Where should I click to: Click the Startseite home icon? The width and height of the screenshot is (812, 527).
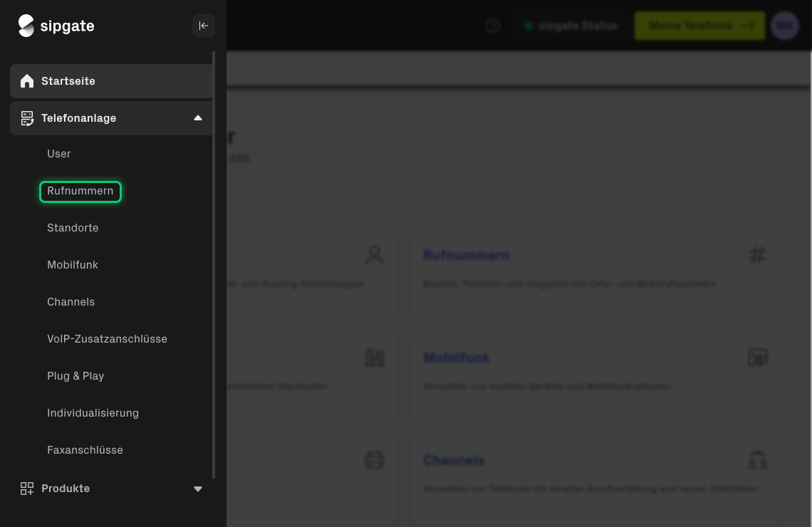pos(27,81)
